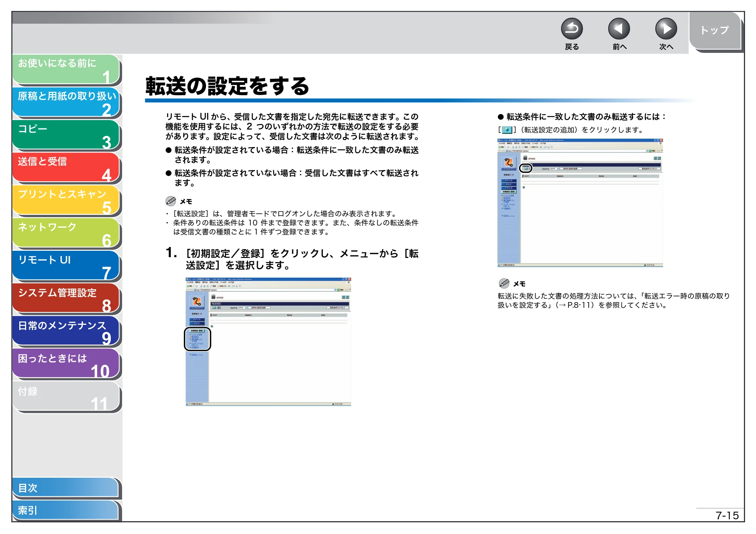756x534 pixels.
Task: Click the page title 転送の設定をする
Action: click(x=228, y=86)
